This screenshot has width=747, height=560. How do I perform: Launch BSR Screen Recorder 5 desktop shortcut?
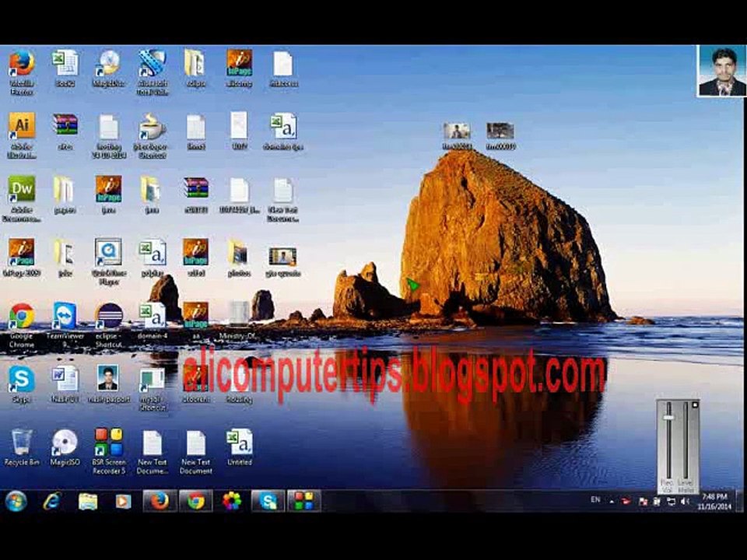point(109,451)
